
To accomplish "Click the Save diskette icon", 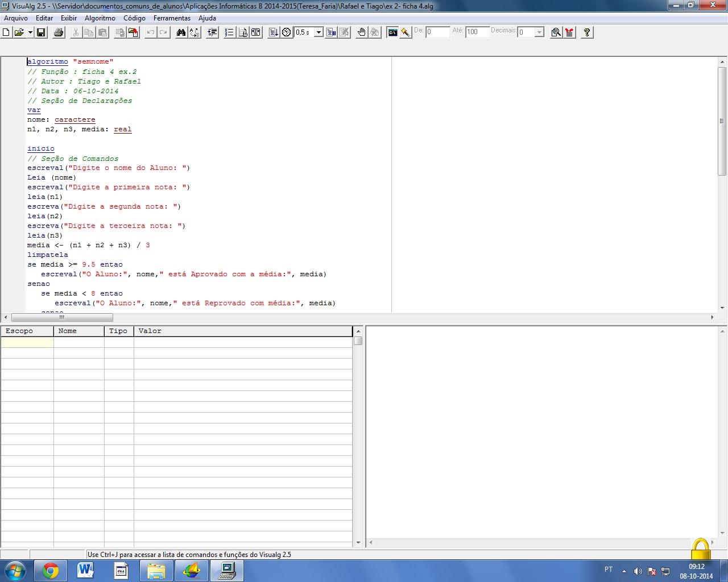I will (41, 32).
